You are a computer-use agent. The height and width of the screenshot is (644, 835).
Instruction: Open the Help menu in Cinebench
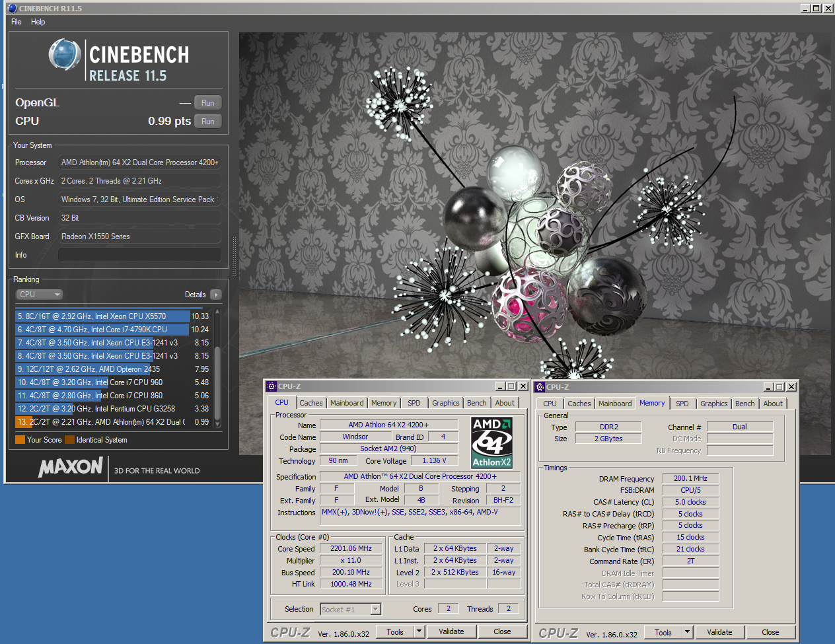pos(38,22)
